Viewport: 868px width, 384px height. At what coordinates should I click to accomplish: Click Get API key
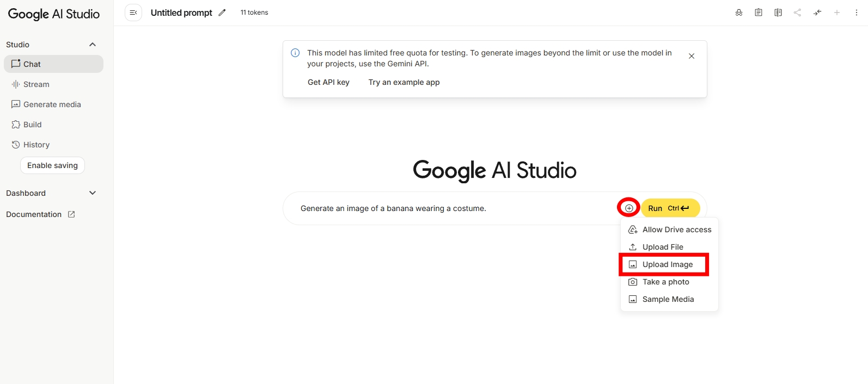328,82
